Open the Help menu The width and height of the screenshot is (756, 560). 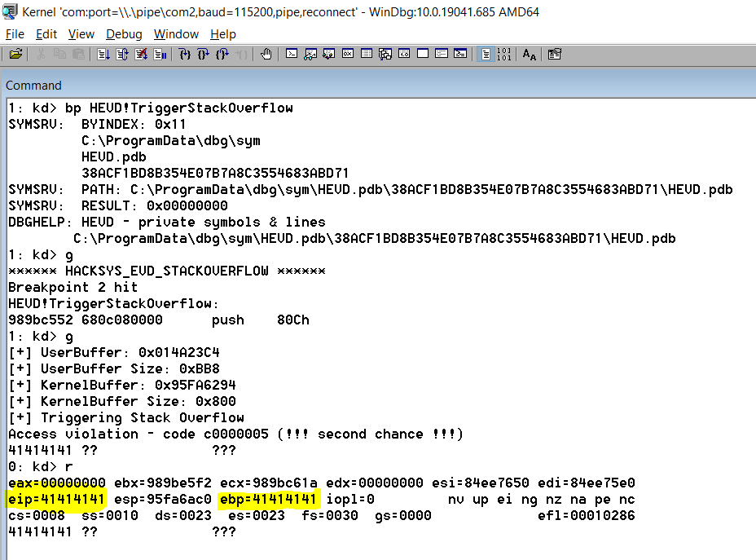pos(223,34)
